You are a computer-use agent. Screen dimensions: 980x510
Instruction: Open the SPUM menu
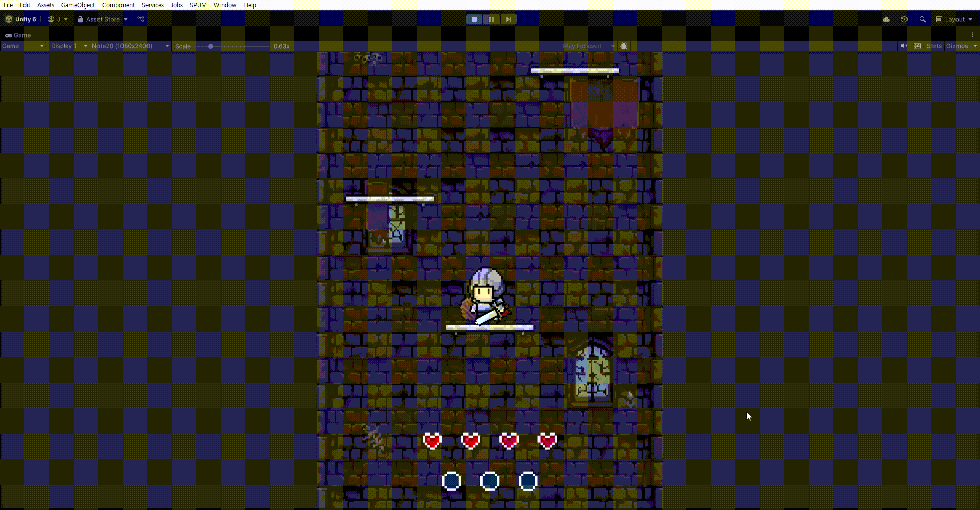pos(198,5)
